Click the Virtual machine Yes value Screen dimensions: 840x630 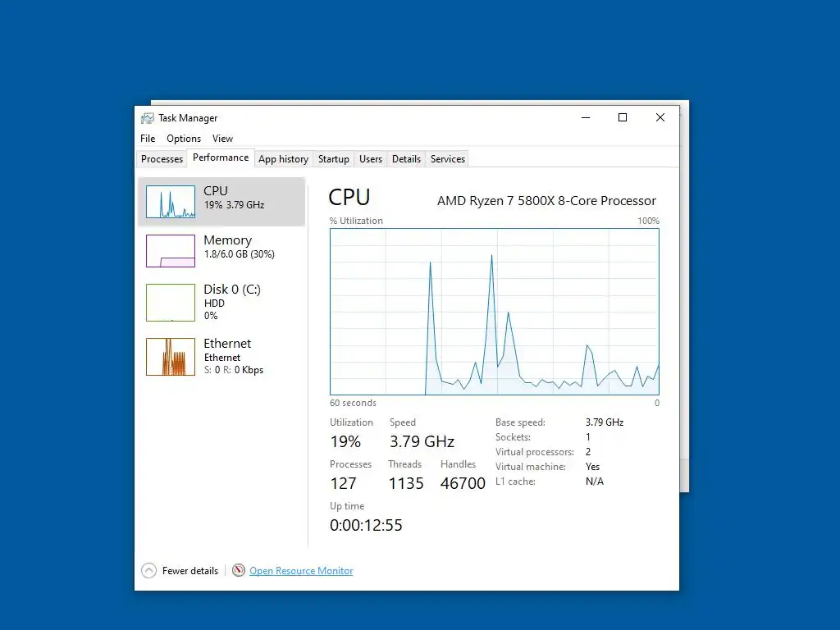pyautogui.click(x=592, y=467)
